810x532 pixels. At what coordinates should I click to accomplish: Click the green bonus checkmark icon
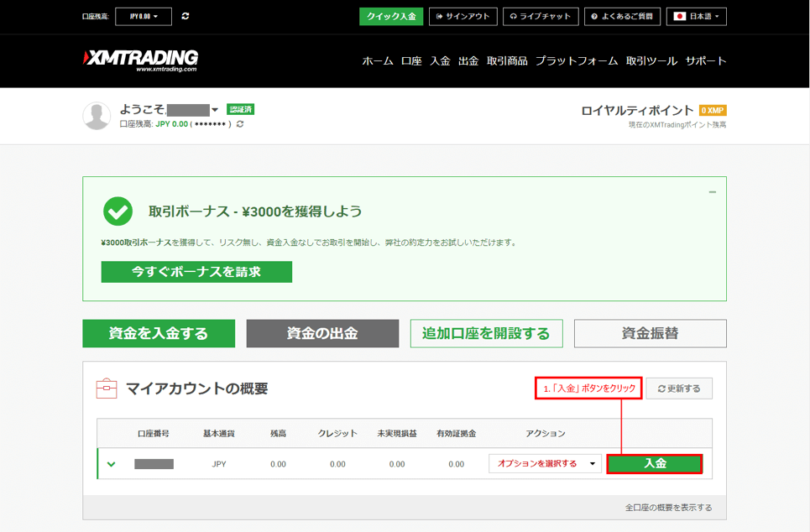click(x=118, y=211)
